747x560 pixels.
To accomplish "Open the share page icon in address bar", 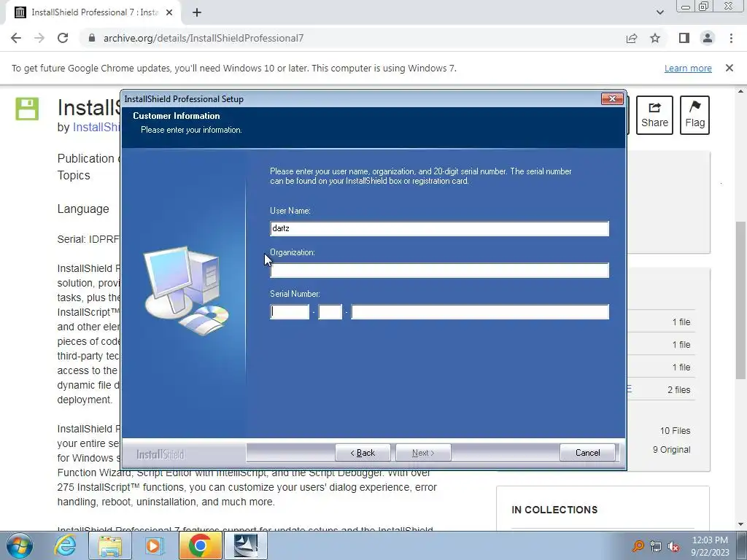I will coord(632,38).
